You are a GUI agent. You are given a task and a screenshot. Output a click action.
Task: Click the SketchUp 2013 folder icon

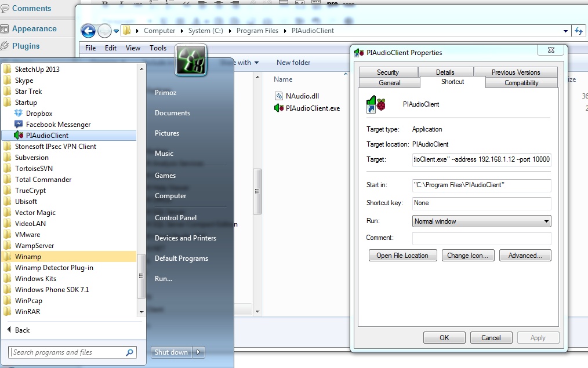pos(7,69)
